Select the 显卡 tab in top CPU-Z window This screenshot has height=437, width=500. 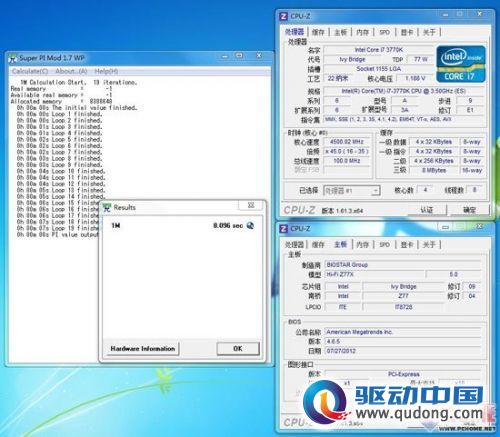[407, 32]
